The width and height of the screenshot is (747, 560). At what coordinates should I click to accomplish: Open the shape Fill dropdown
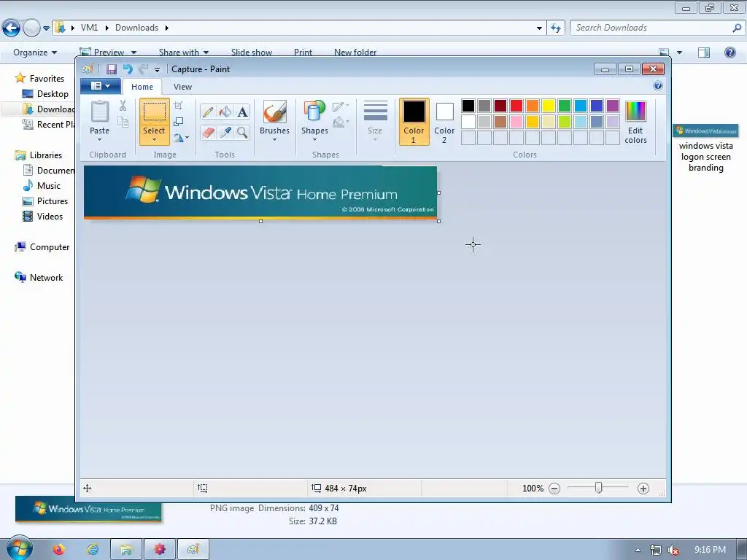coord(341,122)
